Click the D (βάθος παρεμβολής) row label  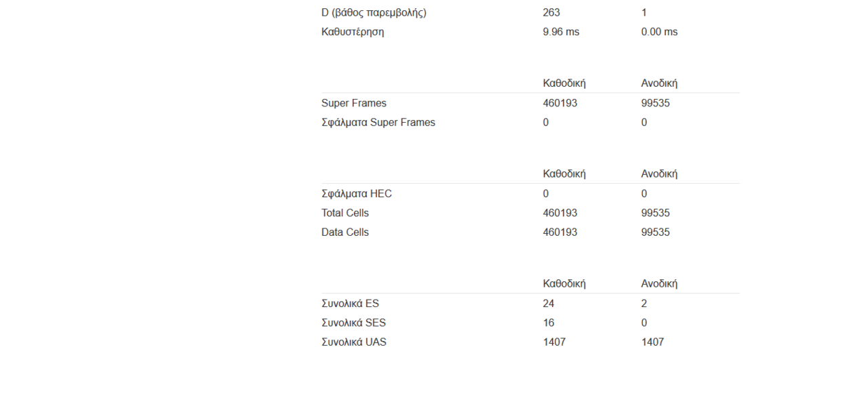pos(374,12)
